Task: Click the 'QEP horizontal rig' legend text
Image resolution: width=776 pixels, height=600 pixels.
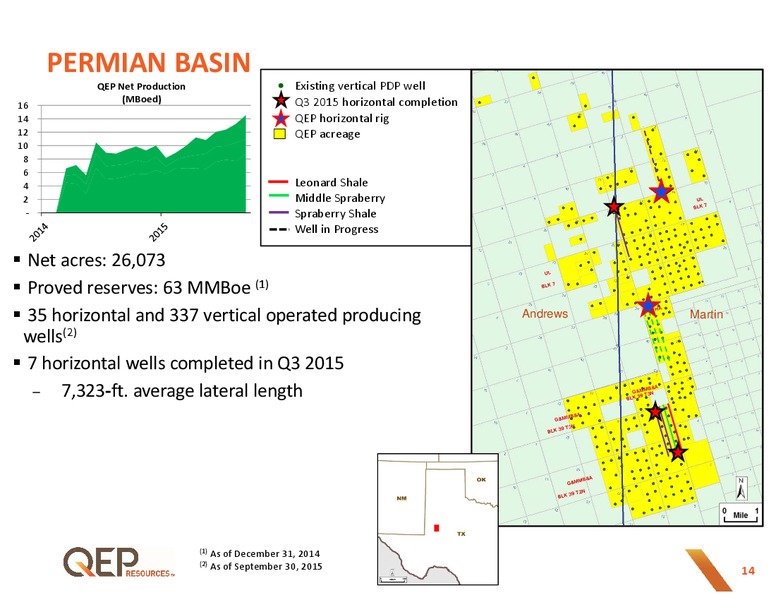Action: [x=342, y=118]
